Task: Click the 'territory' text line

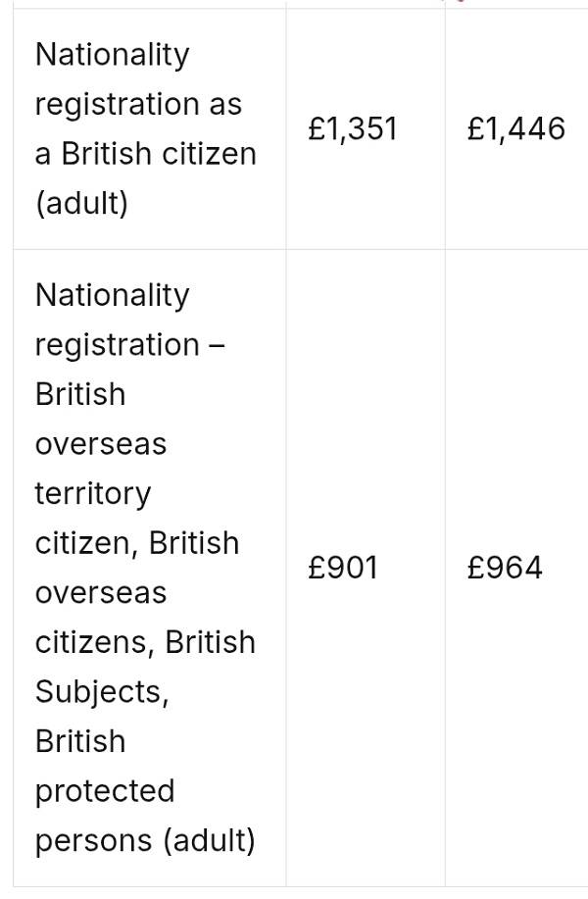Action: (93, 493)
